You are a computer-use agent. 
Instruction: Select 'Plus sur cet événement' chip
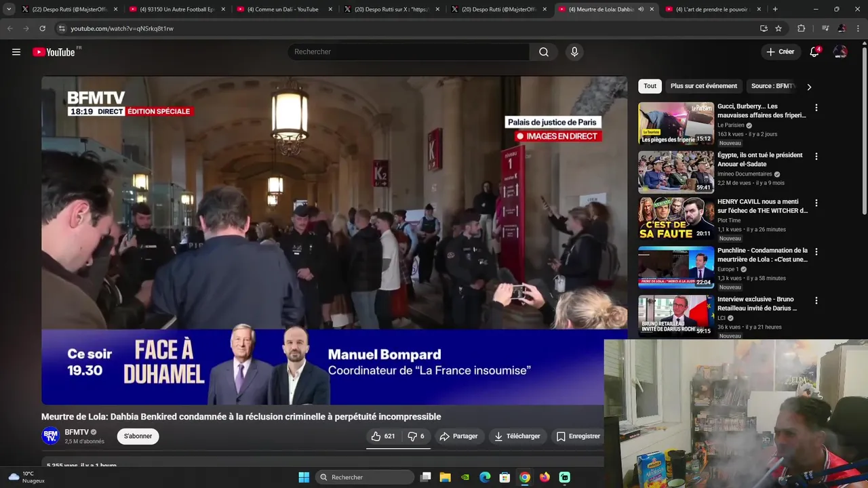coord(703,86)
